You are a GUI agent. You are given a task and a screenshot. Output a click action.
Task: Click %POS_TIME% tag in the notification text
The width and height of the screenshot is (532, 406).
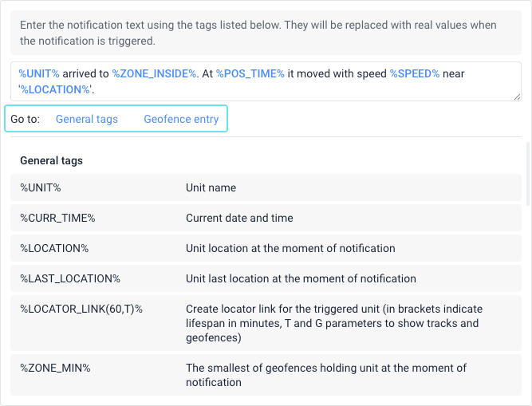pyautogui.click(x=250, y=73)
